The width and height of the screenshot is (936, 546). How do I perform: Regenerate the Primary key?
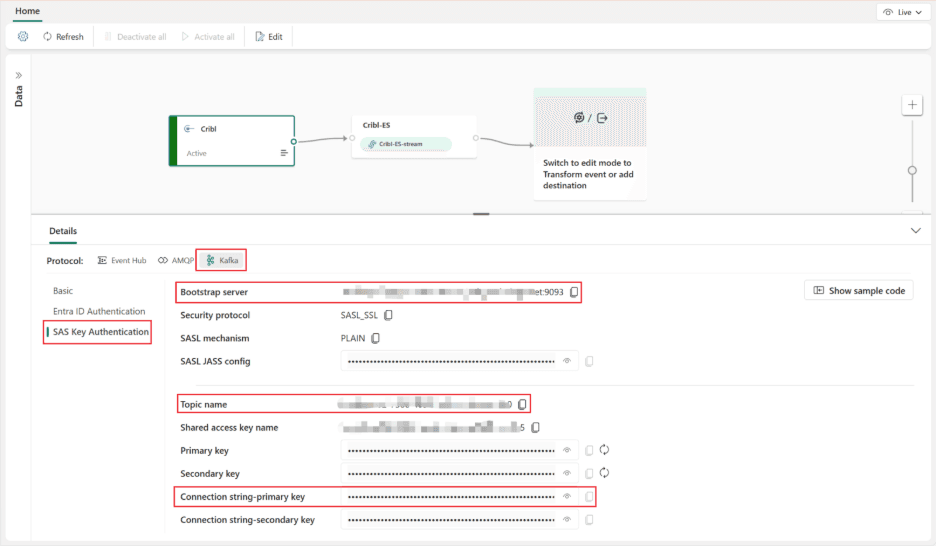tap(604, 450)
